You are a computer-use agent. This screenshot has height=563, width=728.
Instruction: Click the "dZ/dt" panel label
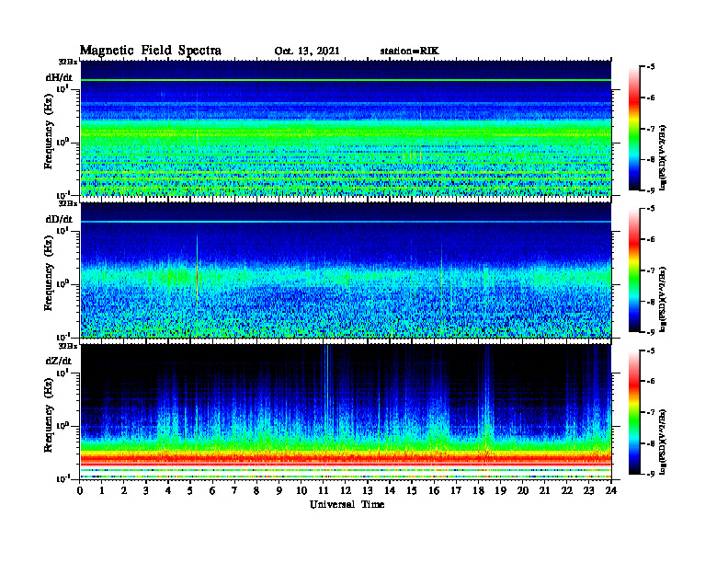click(x=59, y=361)
